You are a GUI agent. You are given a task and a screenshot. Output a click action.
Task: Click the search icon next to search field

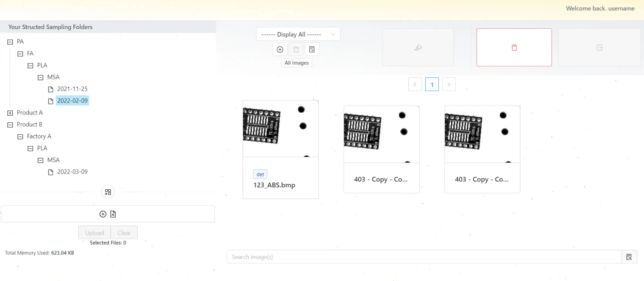click(x=629, y=257)
